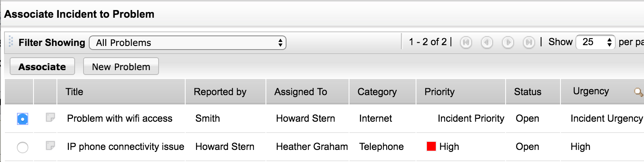Open note icon for wifi access problem
The height and width of the screenshot is (162, 644).
50,118
